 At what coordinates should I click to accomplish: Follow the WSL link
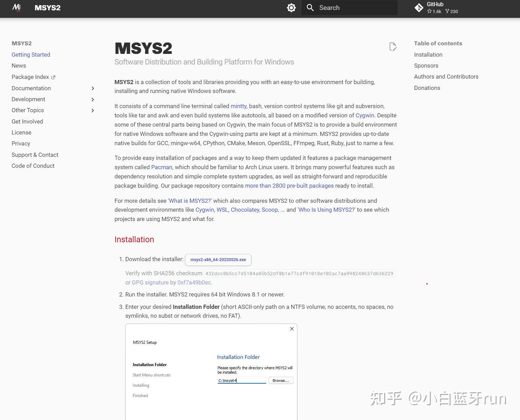[222, 210]
